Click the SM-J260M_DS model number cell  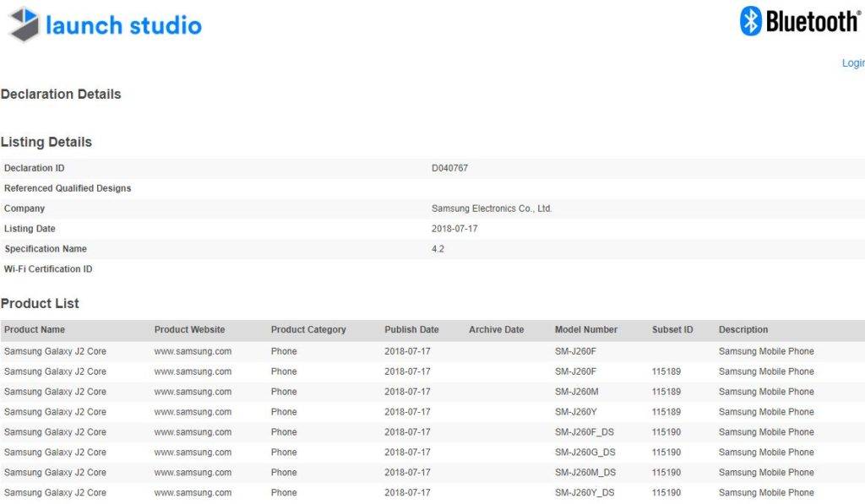coord(585,473)
